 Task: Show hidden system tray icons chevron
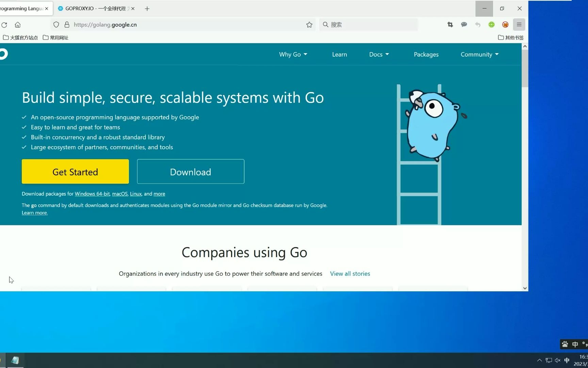(539, 360)
